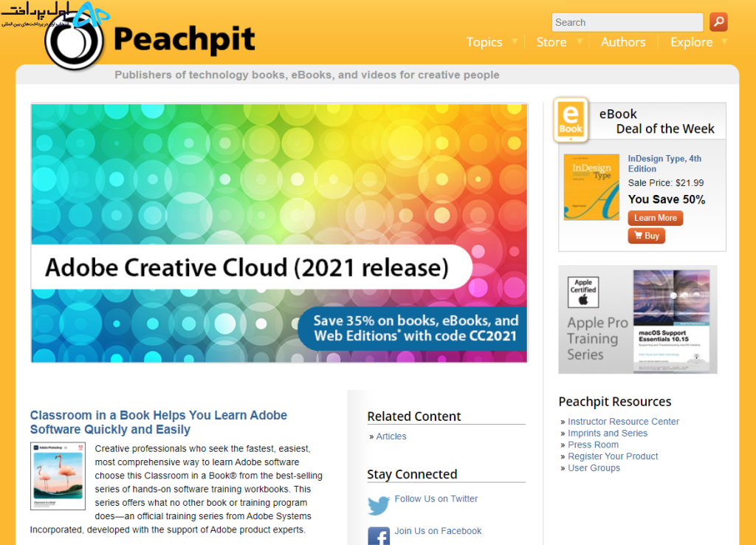
Task: Expand the Store dropdown arrow
Action: (x=580, y=41)
